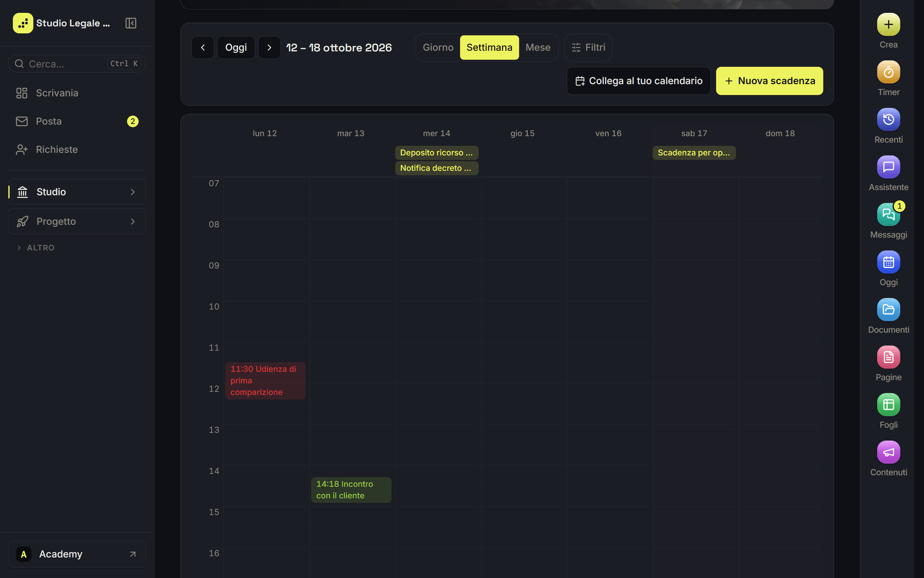Click Collega al tuo calendario
The image size is (924, 578).
(x=639, y=81)
